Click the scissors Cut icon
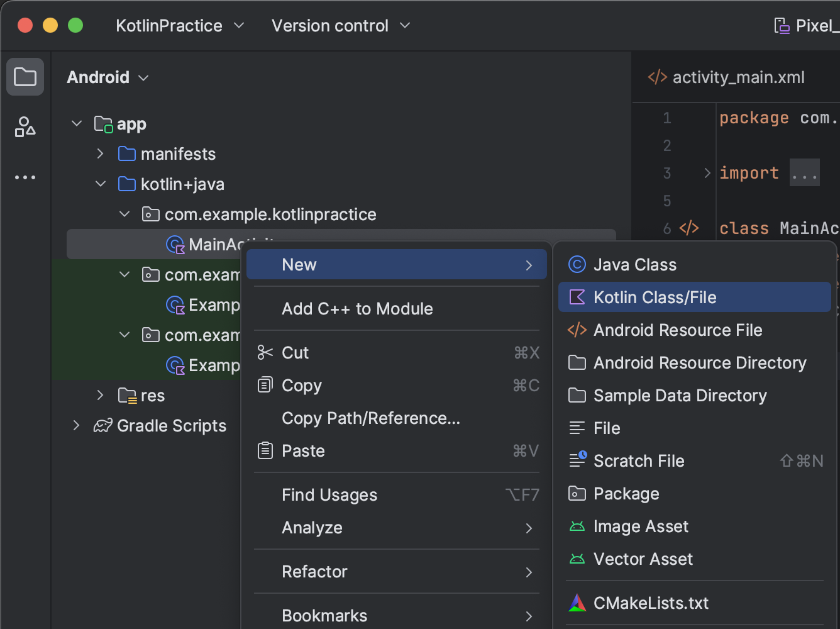This screenshot has width=840, height=629. (x=265, y=353)
